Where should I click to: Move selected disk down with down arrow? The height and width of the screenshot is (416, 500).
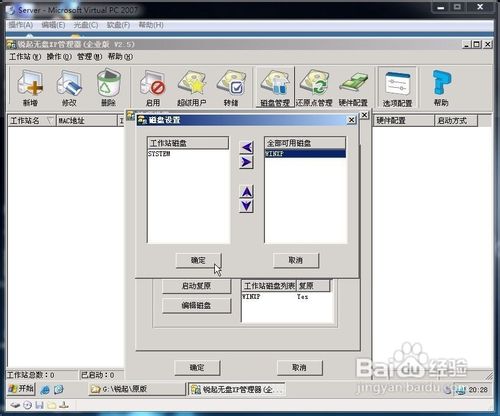tap(247, 206)
